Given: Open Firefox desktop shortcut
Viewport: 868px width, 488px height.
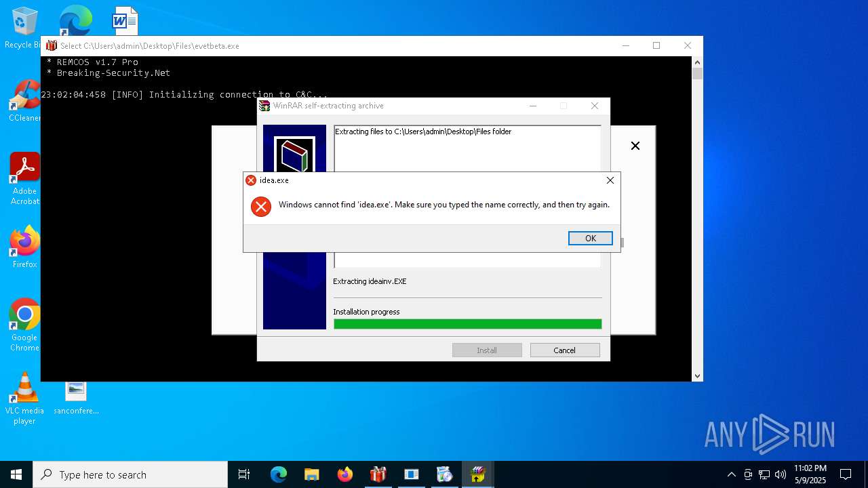Looking at the screenshot, I should click(24, 247).
